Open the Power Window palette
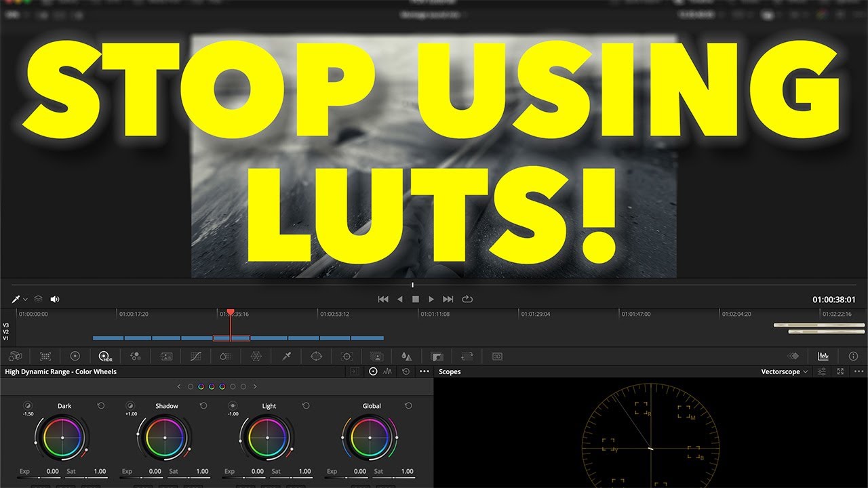This screenshot has height=488, width=868. point(316,356)
